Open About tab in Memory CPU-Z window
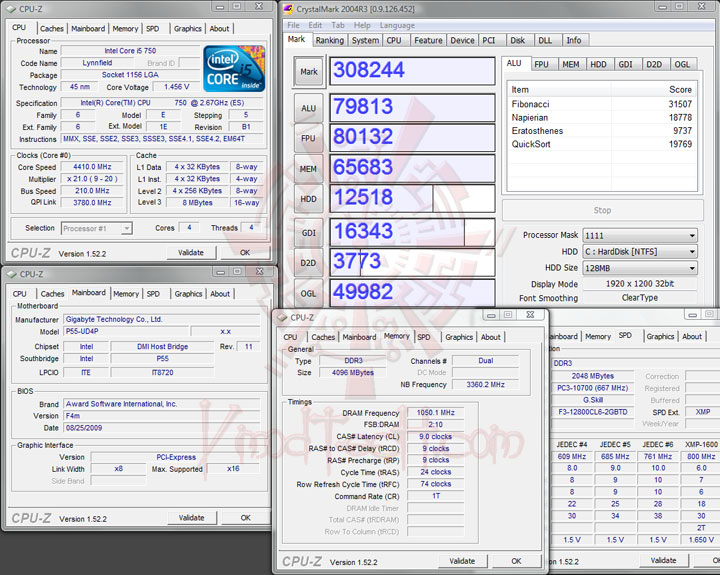 [490, 337]
